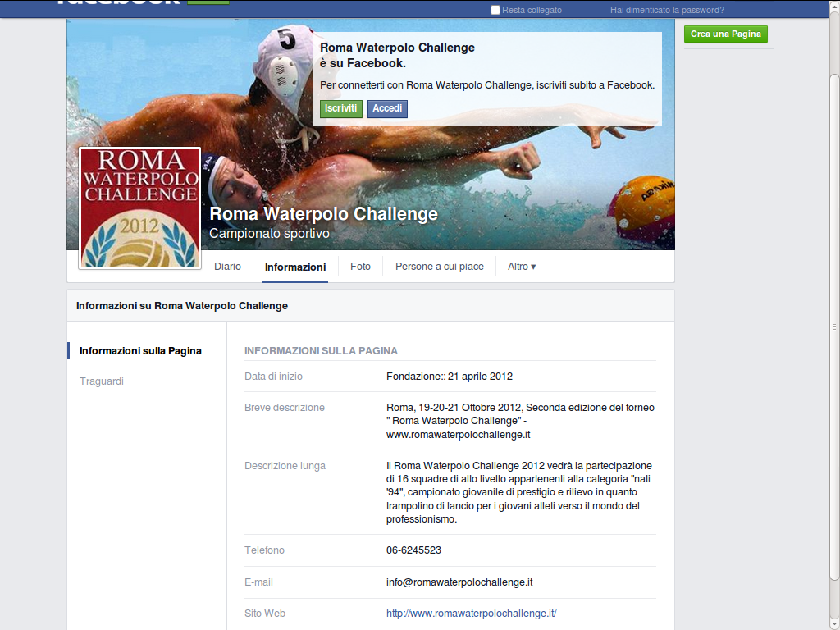Click the green Crea una Pagina button
The height and width of the screenshot is (630, 840).
[725, 34]
